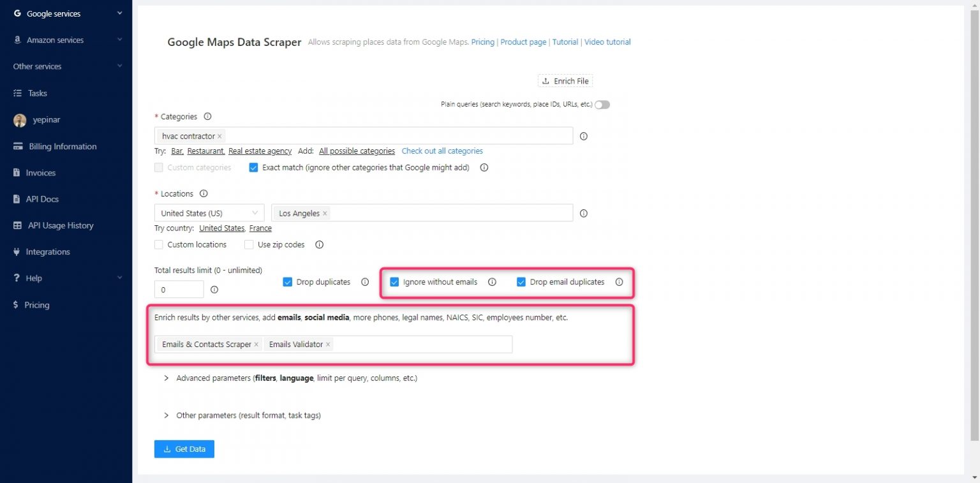This screenshot has height=483, width=980.
Task: Expand the Advanced parameters section
Action: click(x=166, y=378)
